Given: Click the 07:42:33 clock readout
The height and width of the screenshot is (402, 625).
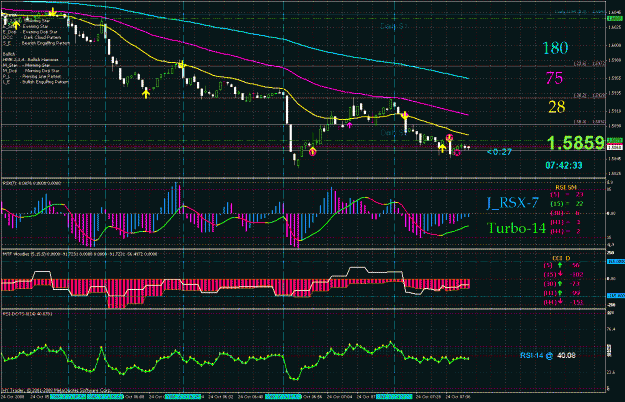Looking at the screenshot, I should point(564,165).
